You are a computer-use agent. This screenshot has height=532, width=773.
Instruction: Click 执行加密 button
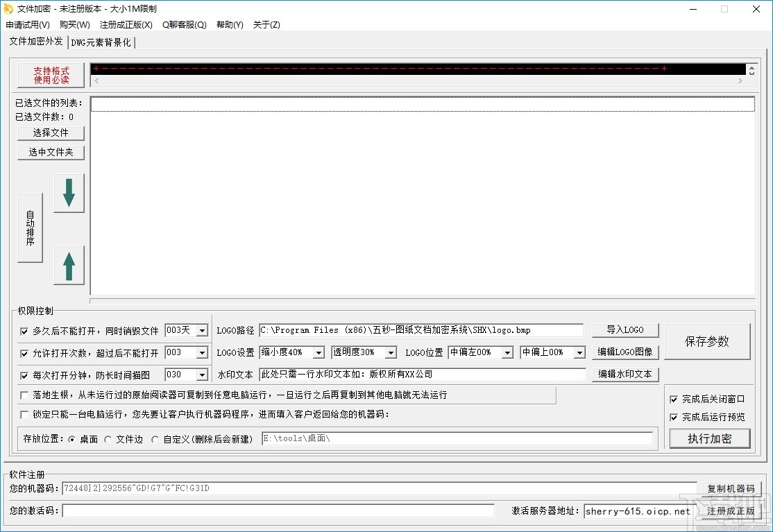point(710,438)
